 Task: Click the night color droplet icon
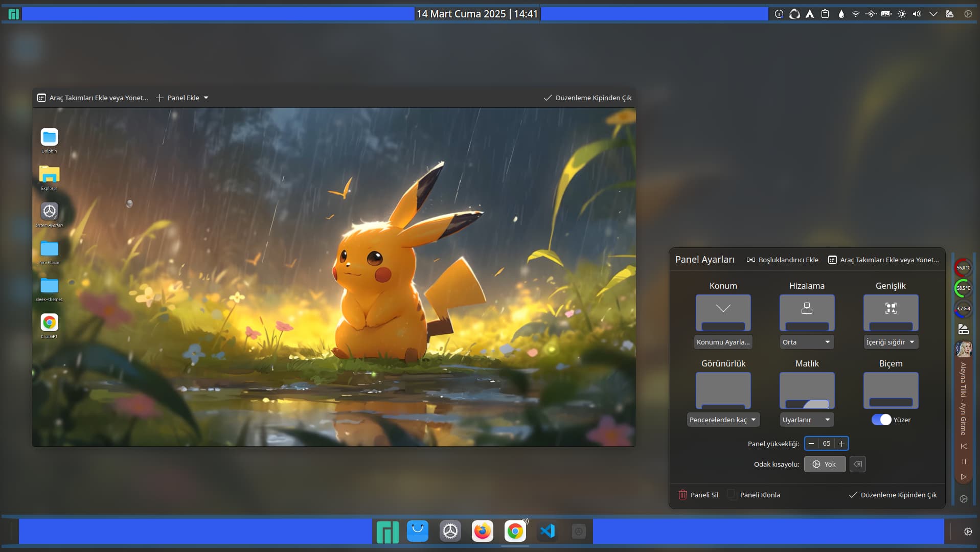coord(841,14)
